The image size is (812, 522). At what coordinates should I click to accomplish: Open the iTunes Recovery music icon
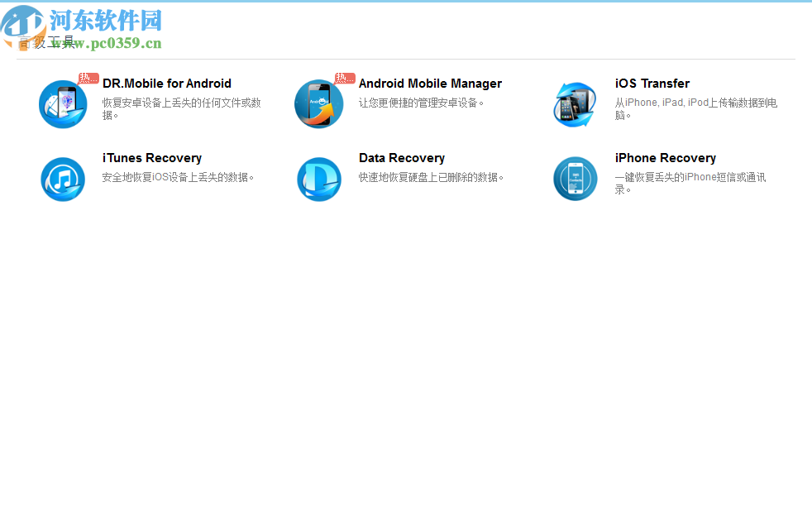[x=63, y=179]
